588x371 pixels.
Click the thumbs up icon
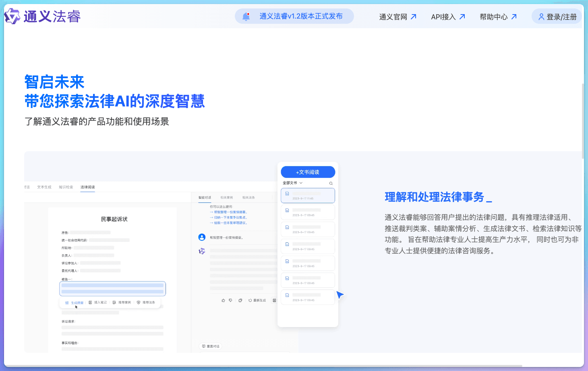point(223,300)
